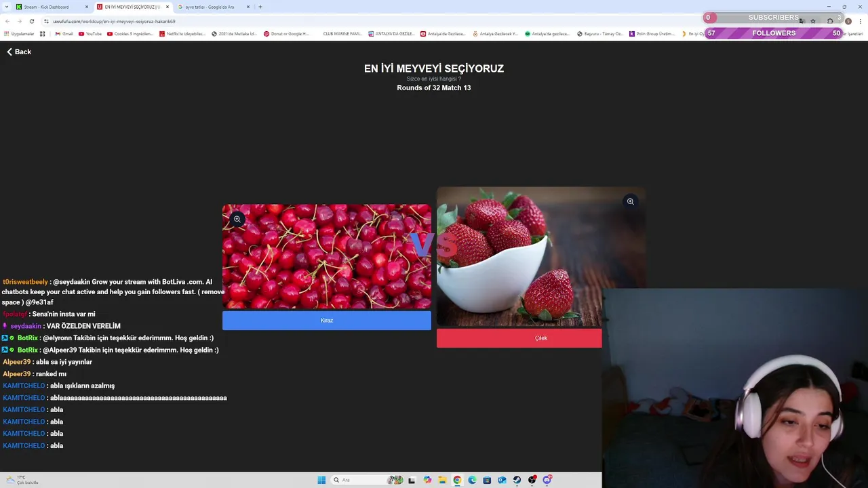The width and height of the screenshot is (868, 488).
Task: Open Copilot from the taskbar
Action: [x=427, y=480]
